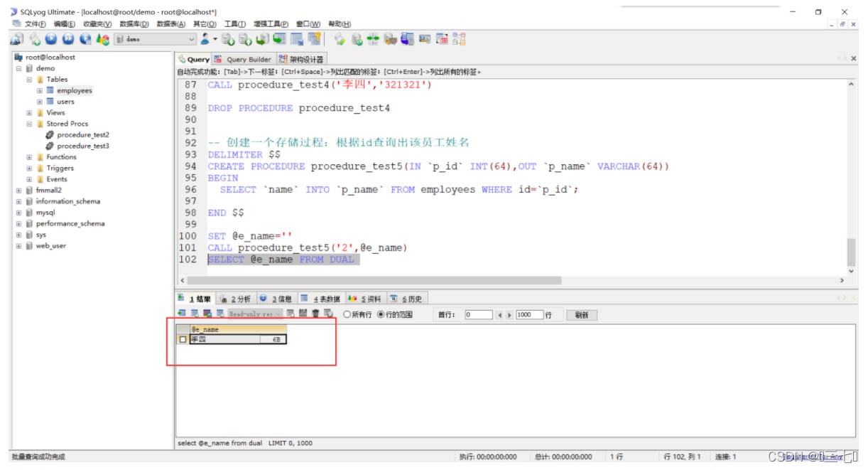Click the 首行 first row input field

478,314
